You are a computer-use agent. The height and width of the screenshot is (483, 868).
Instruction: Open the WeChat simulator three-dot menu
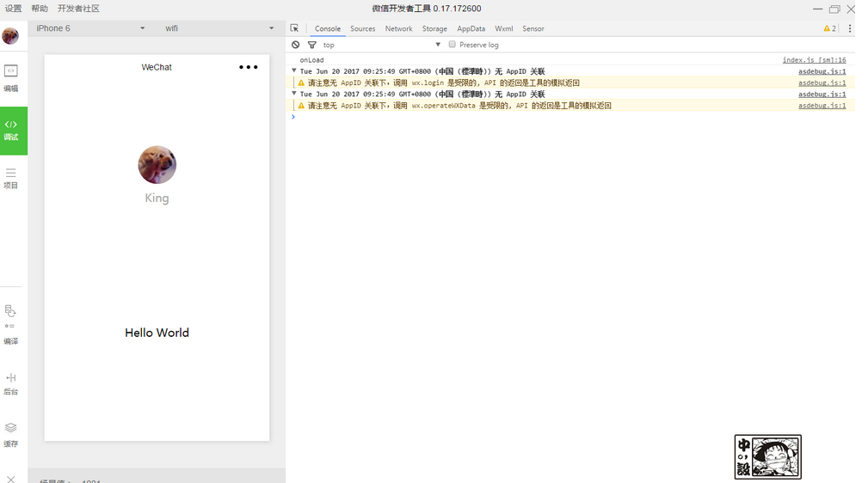coord(248,67)
